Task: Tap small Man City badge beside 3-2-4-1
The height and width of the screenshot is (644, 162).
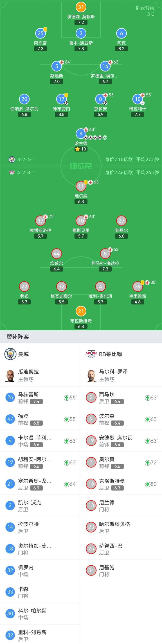Action: 12,160
